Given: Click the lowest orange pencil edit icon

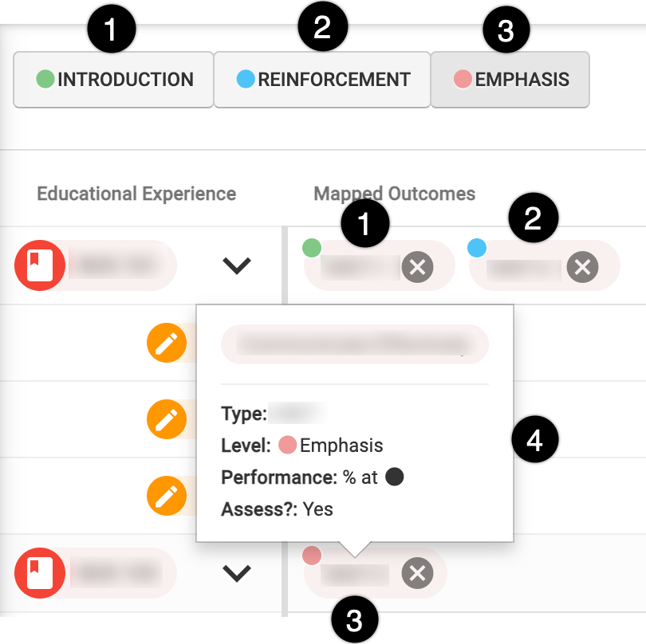Looking at the screenshot, I should [167, 497].
